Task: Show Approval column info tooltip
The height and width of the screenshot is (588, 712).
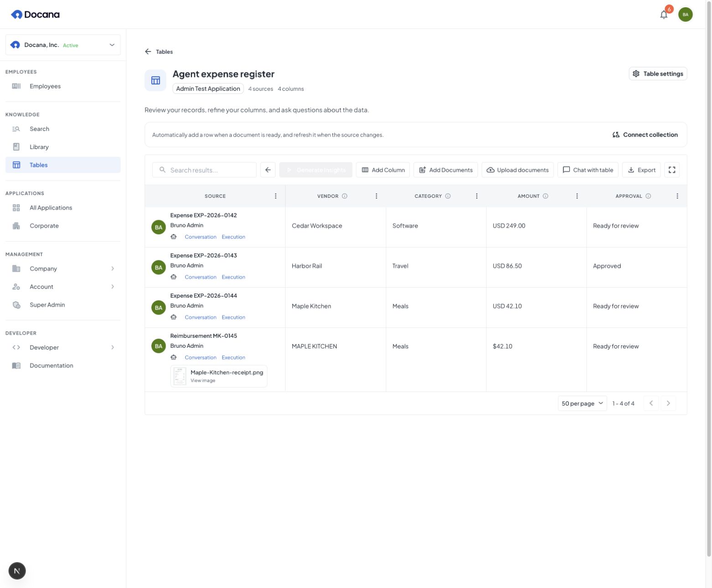Action: 648,196
